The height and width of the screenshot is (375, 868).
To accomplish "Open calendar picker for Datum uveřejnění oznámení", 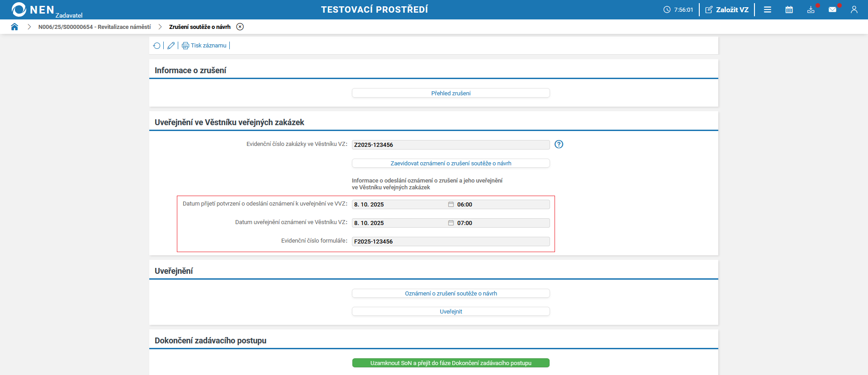I will (451, 223).
